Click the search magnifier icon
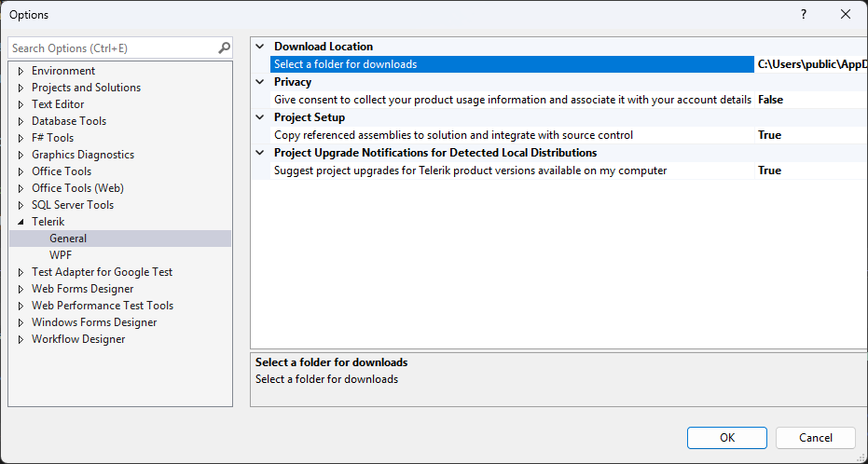This screenshot has width=868, height=464. pos(224,48)
